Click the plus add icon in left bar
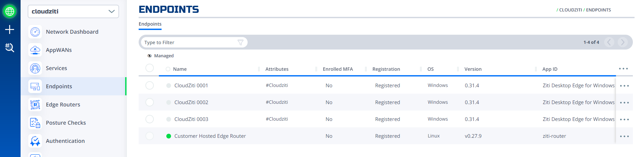 point(9,30)
